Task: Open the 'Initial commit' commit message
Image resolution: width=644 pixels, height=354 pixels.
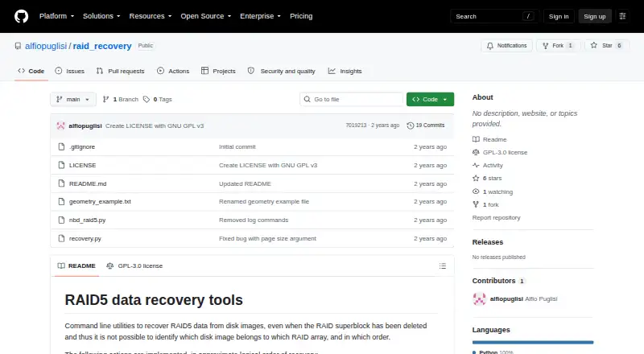Action: pyautogui.click(x=237, y=146)
